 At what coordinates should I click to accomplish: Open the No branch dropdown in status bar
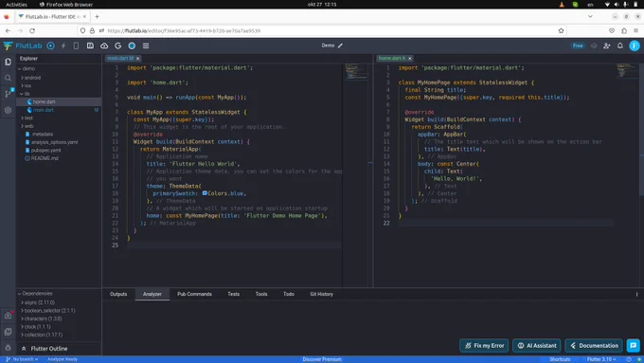(x=23, y=359)
